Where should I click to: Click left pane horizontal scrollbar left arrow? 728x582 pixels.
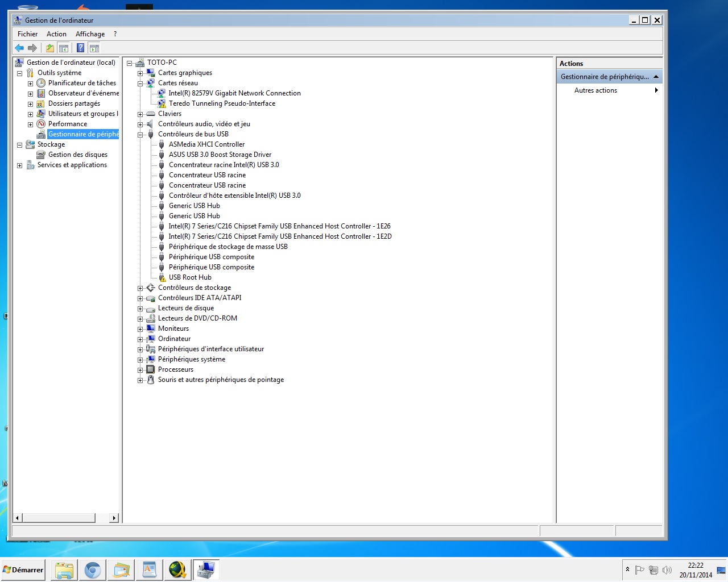pos(18,518)
